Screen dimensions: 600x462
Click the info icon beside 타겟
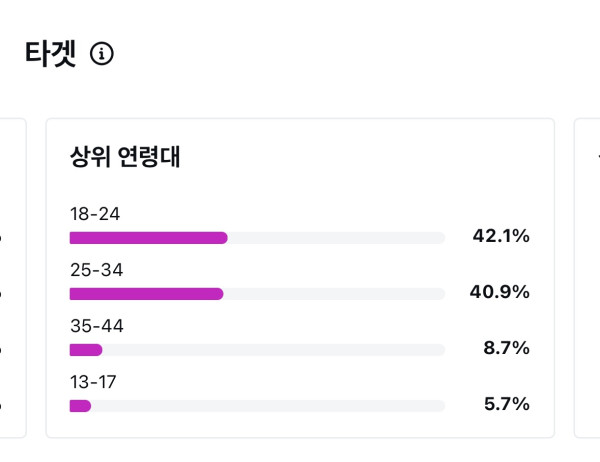pos(102,54)
